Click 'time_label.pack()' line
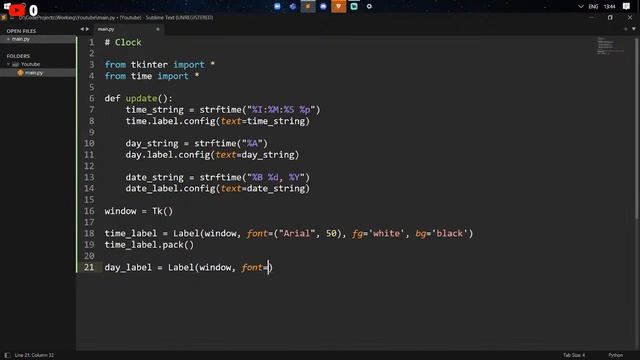Viewport: 640px width, 360px height. pyautogui.click(x=149, y=245)
